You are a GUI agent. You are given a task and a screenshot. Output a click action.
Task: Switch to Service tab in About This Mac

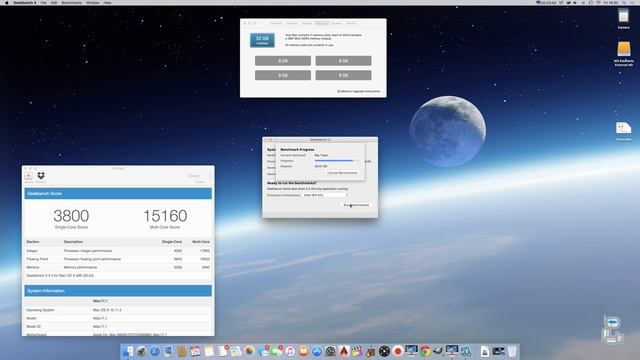pyautogui.click(x=351, y=23)
